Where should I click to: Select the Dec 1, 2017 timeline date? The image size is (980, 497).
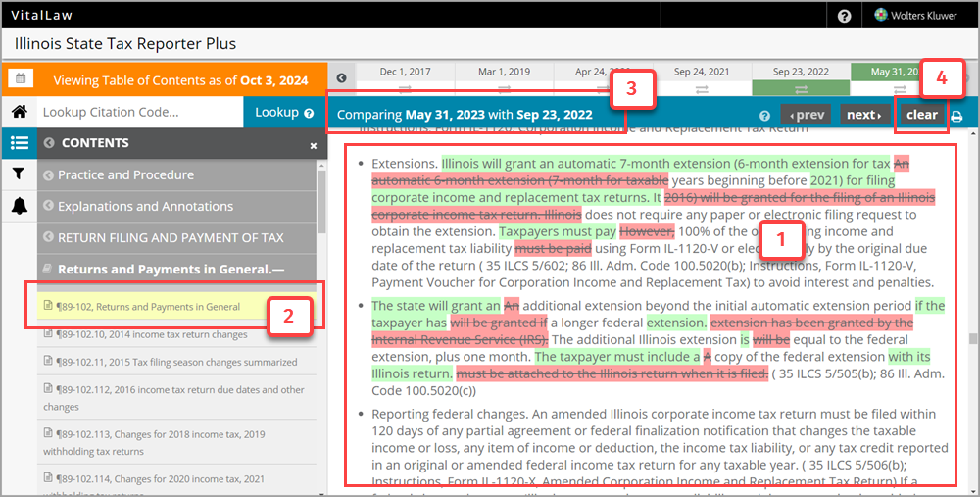(x=405, y=72)
